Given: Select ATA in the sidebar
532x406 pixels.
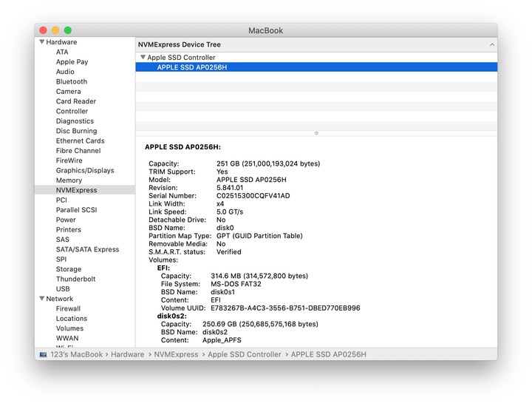Looking at the screenshot, I should [62, 52].
